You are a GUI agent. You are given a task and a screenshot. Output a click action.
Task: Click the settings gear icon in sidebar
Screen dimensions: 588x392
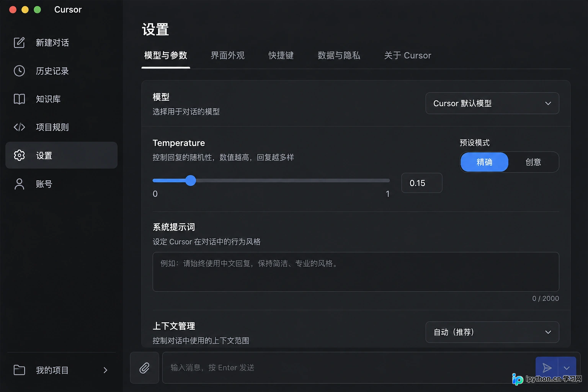19,155
